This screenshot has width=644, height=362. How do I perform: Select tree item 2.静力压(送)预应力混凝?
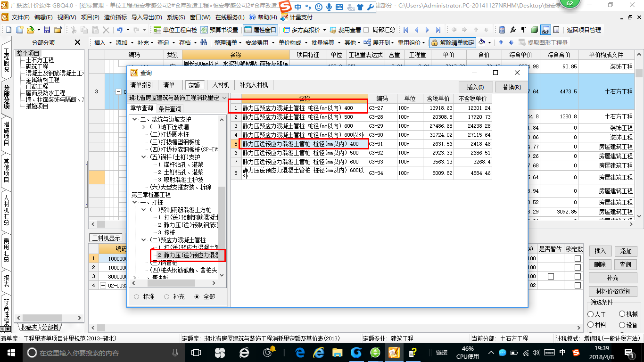point(188,255)
